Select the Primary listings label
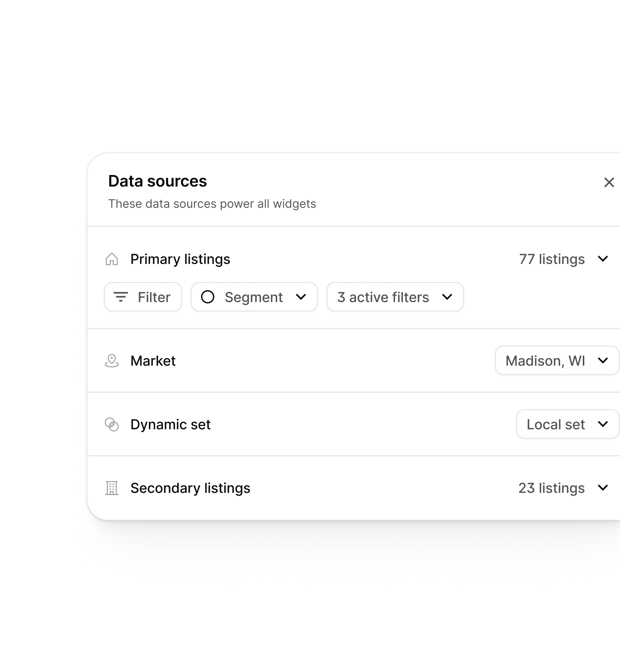The height and width of the screenshot is (672, 620). pyautogui.click(x=180, y=259)
